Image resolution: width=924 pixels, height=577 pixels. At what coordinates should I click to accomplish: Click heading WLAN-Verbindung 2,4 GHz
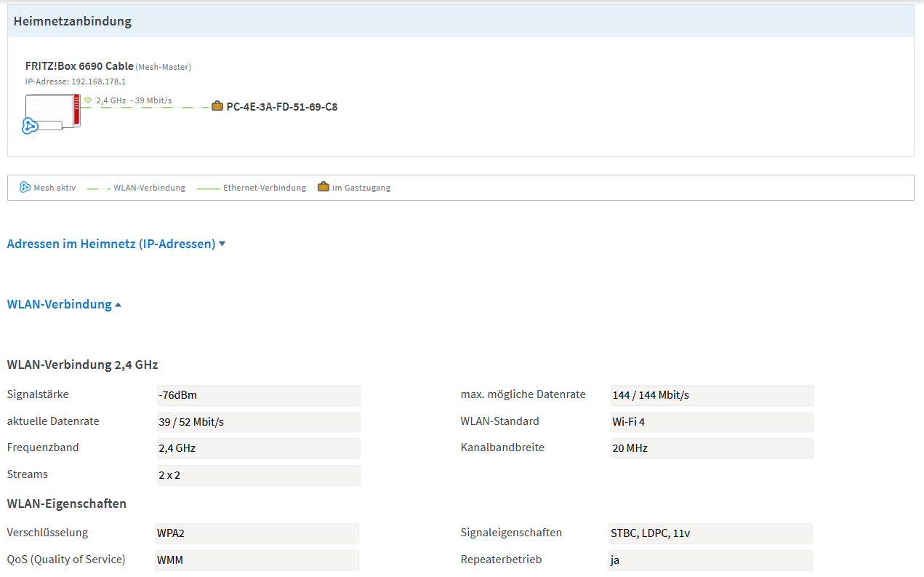[x=82, y=365]
